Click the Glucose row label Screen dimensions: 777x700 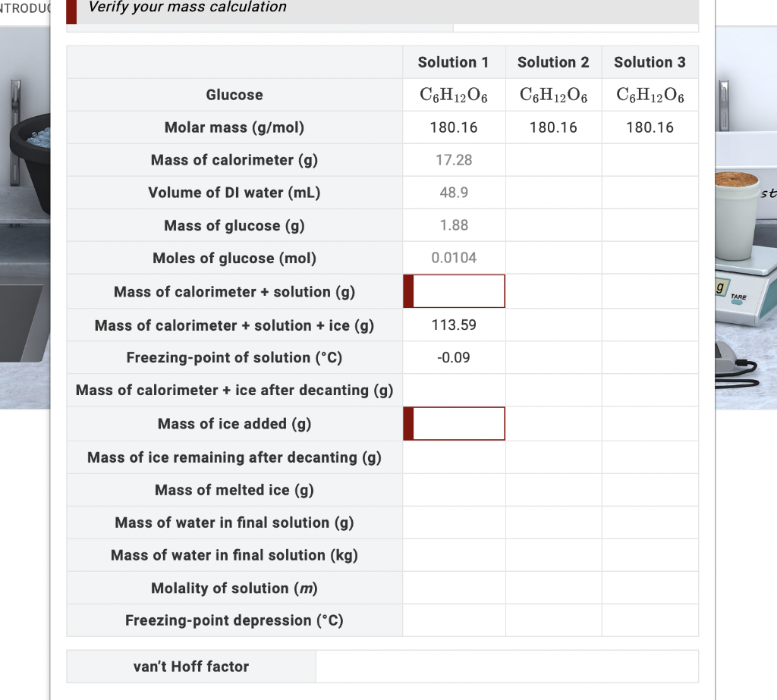tap(234, 95)
